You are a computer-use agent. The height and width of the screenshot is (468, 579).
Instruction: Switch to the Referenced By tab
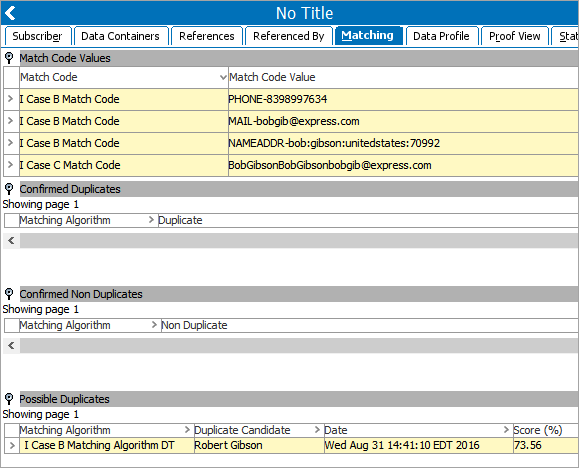tap(288, 36)
